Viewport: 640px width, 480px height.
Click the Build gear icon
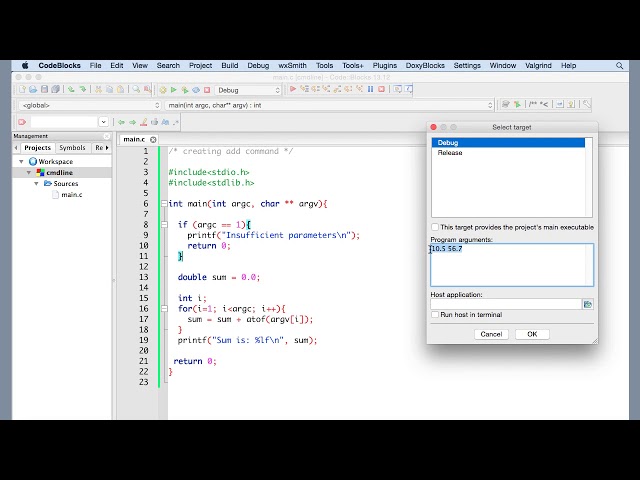[163, 90]
